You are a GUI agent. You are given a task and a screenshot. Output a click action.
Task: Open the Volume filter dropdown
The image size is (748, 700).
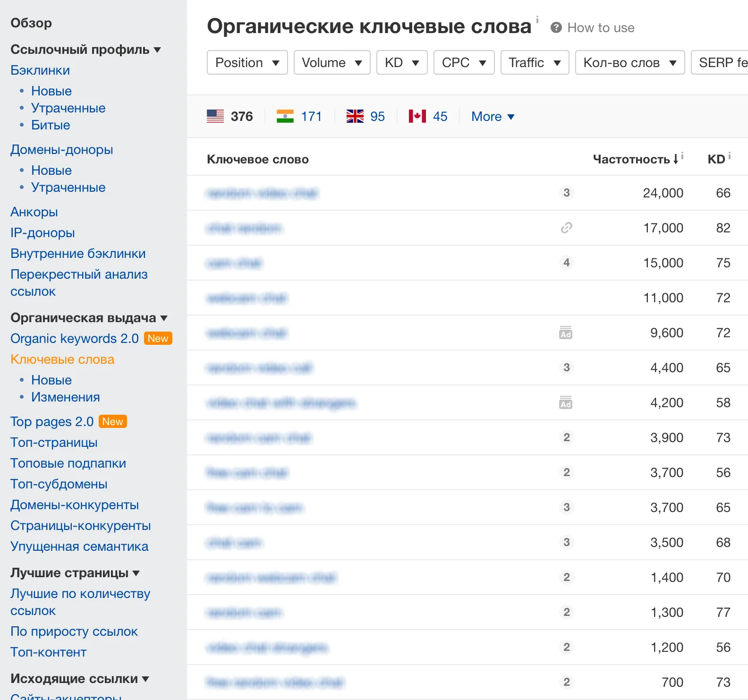tap(331, 63)
